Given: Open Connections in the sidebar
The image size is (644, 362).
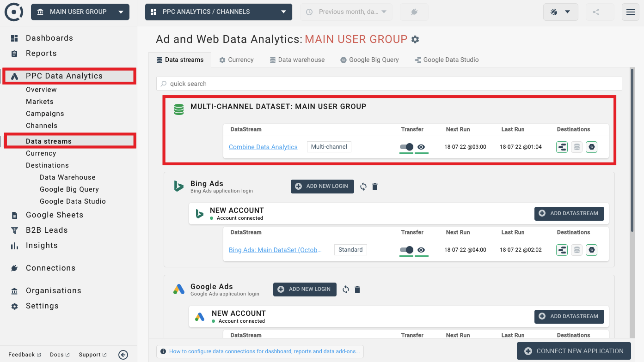Looking at the screenshot, I should pyautogui.click(x=50, y=268).
